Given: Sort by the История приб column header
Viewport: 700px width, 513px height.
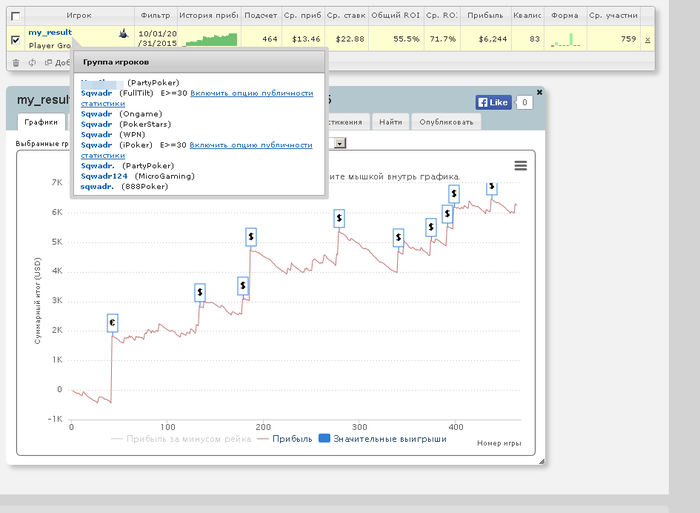Looking at the screenshot, I should click(x=208, y=16).
